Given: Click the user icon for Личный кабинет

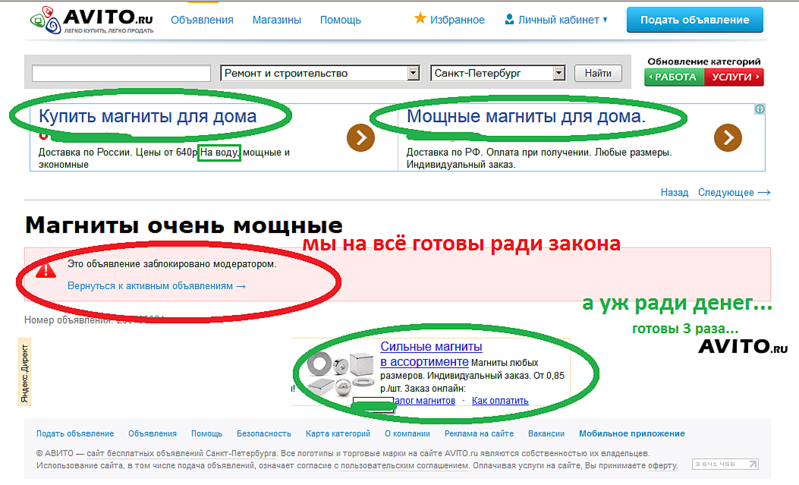Looking at the screenshot, I should pos(510,19).
